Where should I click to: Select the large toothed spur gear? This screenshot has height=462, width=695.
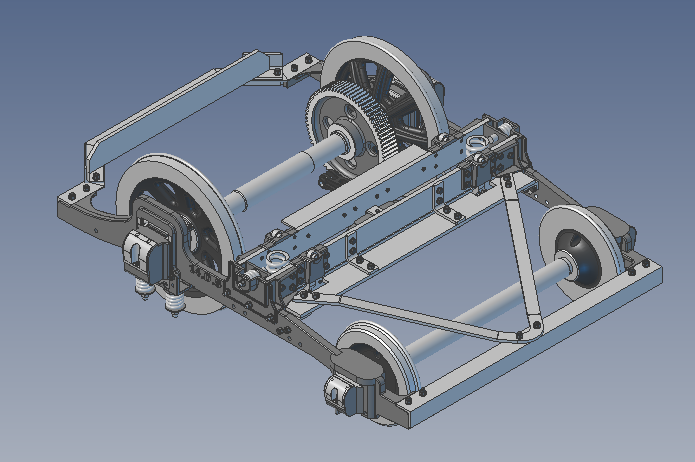(350, 129)
